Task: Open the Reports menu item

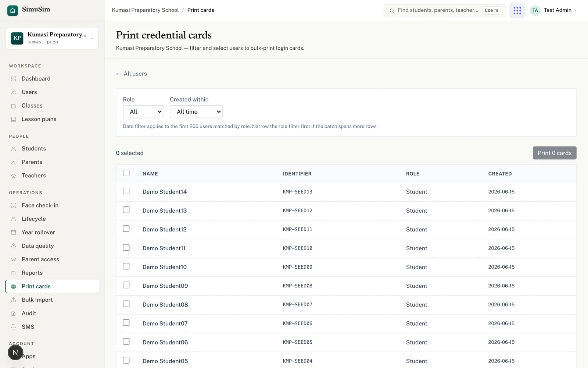Action: point(52,273)
